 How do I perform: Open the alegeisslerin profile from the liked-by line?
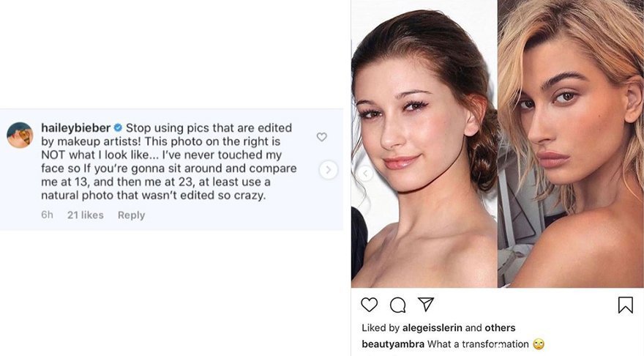click(432, 327)
